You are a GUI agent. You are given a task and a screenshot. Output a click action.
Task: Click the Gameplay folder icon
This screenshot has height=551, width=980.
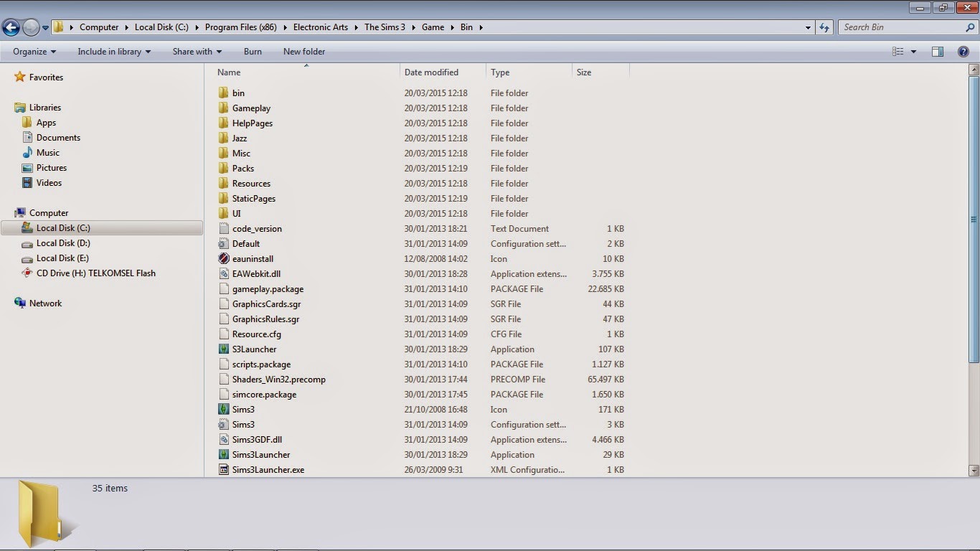(x=224, y=108)
